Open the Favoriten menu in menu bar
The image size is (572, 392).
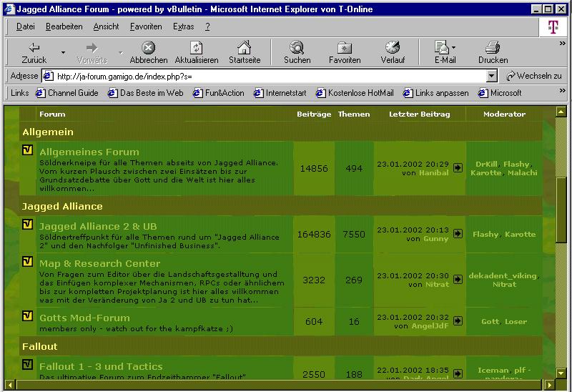[146, 26]
